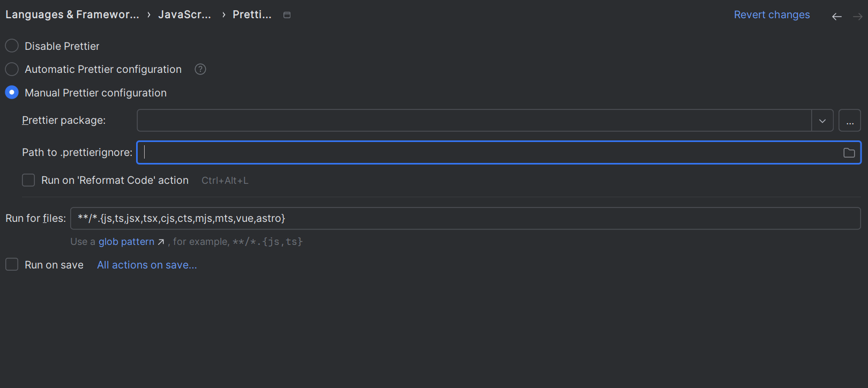Go to Languages & Frameworks breadcrumb
The height and width of the screenshot is (388, 868).
72,14
